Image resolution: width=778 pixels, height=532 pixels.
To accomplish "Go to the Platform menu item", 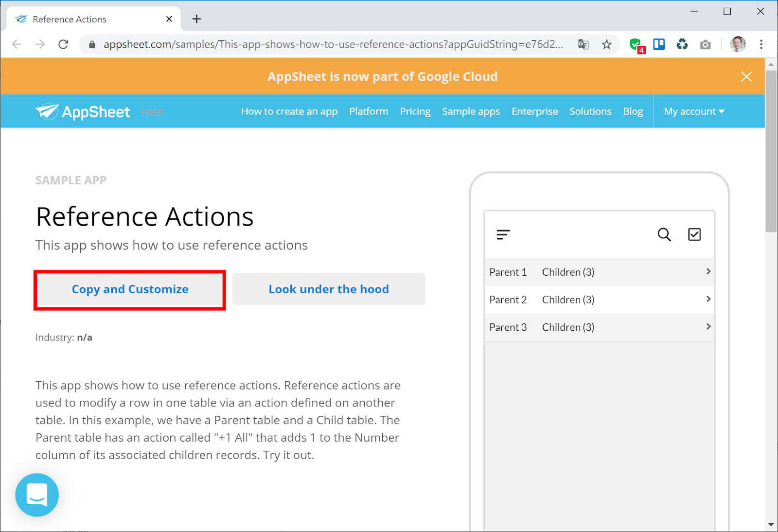I will (x=369, y=111).
